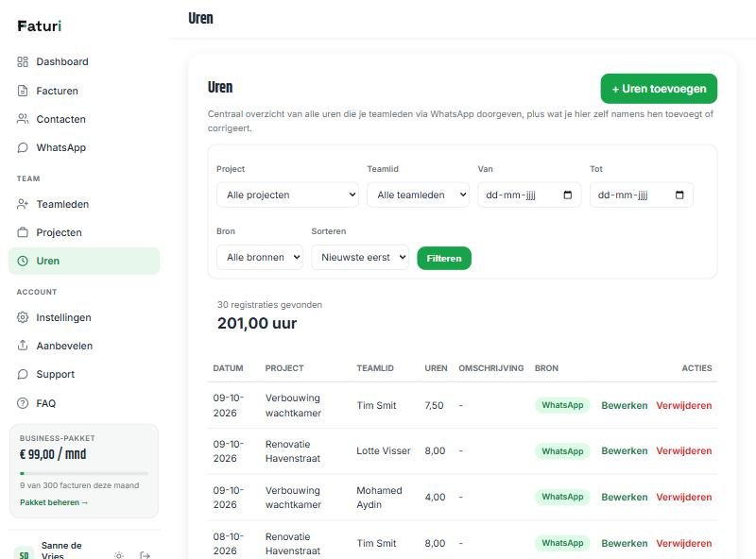
Task: Open the Alle projecten dropdown
Action: 287,195
